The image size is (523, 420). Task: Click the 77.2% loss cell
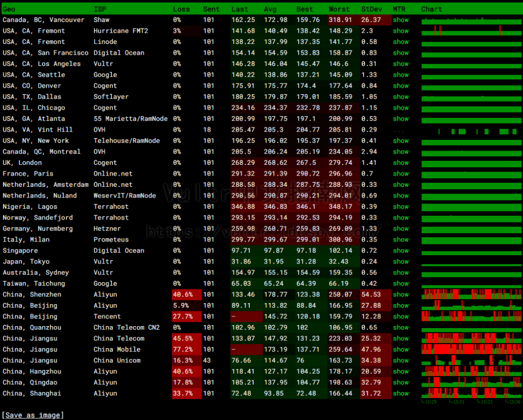coord(186,350)
